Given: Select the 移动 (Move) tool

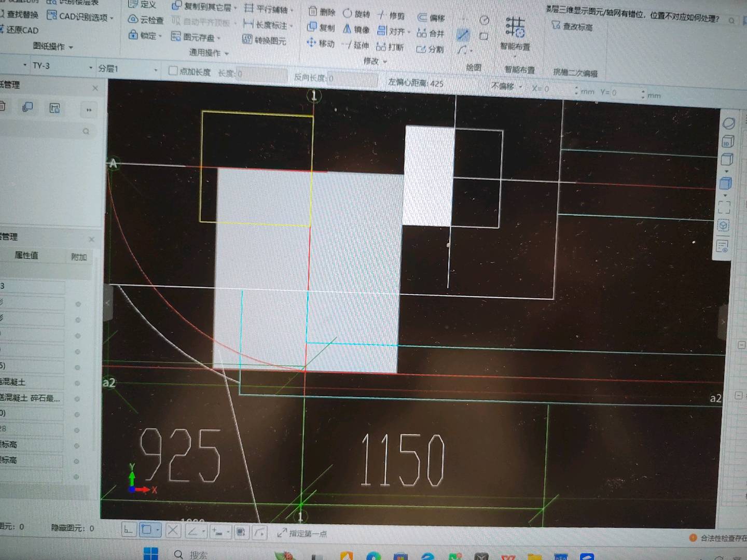Looking at the screenshot, I should click(321, 43).
